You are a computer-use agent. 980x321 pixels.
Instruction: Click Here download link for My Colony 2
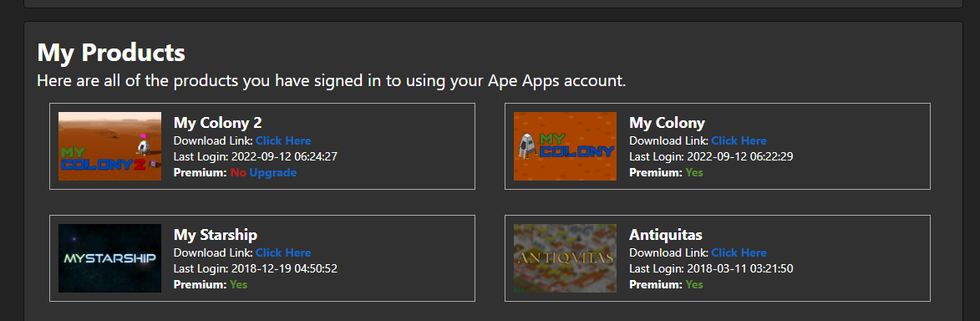click(283, 140)
